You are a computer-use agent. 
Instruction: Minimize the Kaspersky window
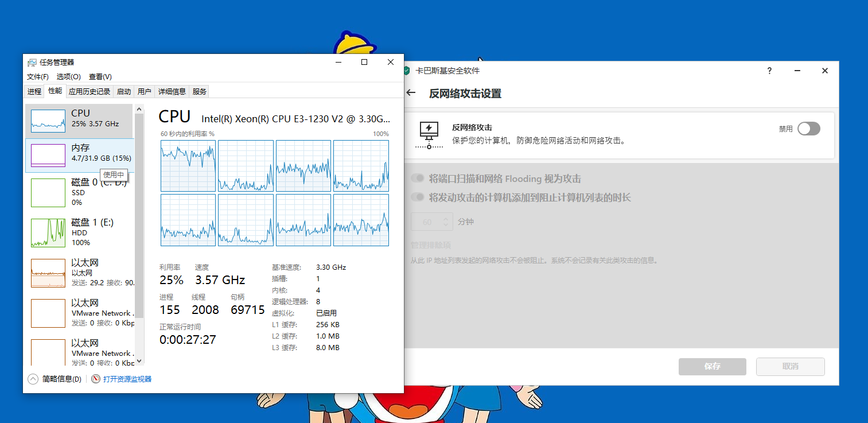[797, 71]
